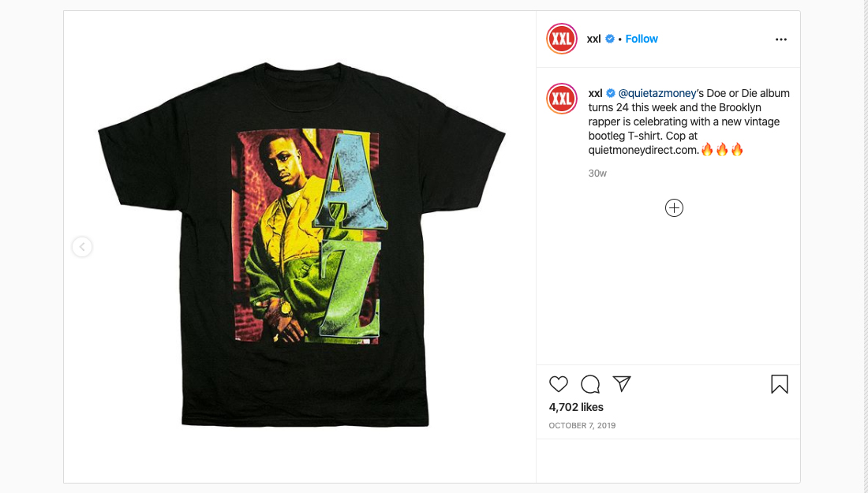Load more comments with plus circle
Image resolution: width=868 pixels, height=493 pixels.
tap(674, 208)
